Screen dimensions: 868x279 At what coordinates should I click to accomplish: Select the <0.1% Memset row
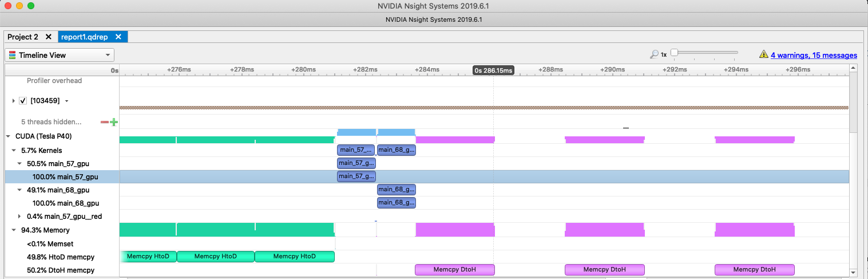pyautogui.click(x=50, y=243)
